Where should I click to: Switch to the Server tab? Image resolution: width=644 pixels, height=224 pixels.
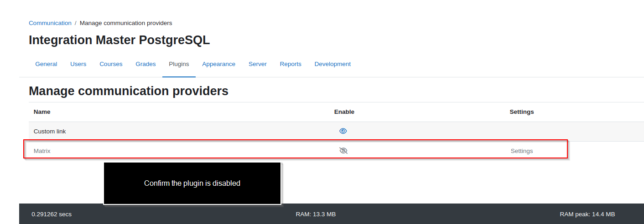click(x=258, y=64)
